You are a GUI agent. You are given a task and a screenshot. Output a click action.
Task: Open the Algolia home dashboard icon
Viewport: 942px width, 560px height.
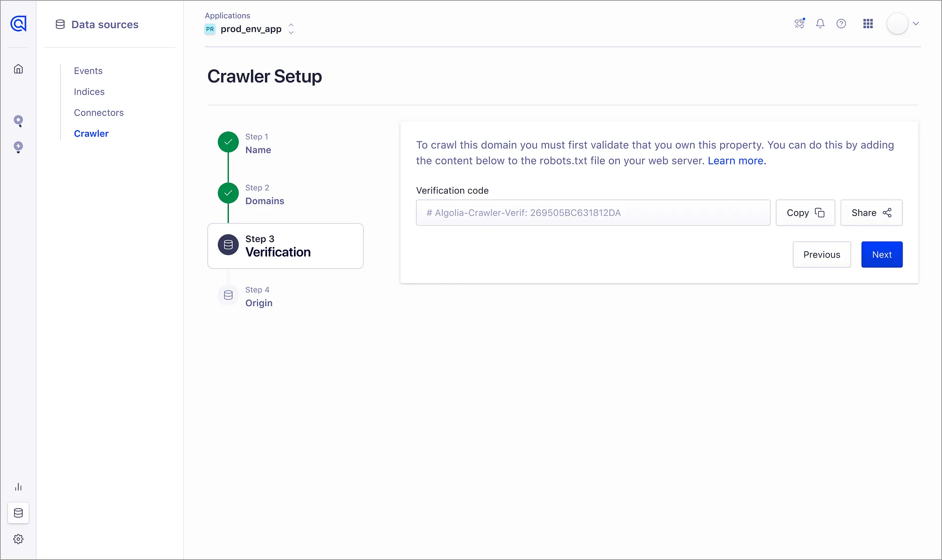tap(18, 68)
